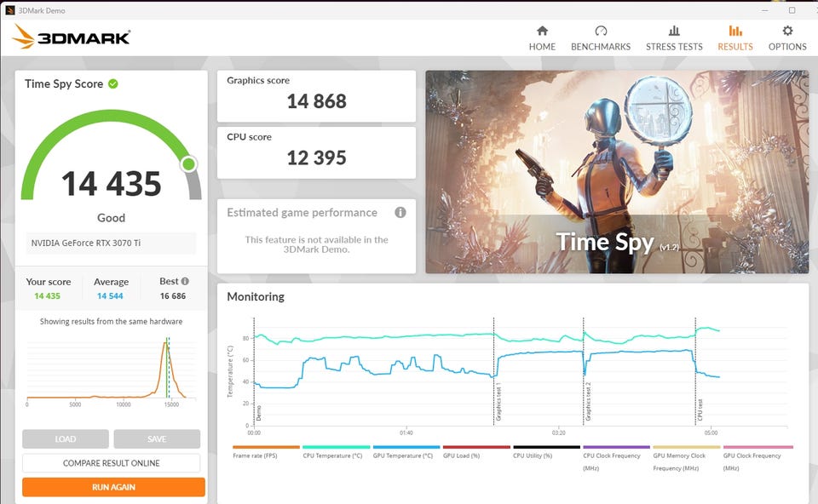Click the Good rating label
This screenshot has width=818, height=504.
click(x=111, y=218)
